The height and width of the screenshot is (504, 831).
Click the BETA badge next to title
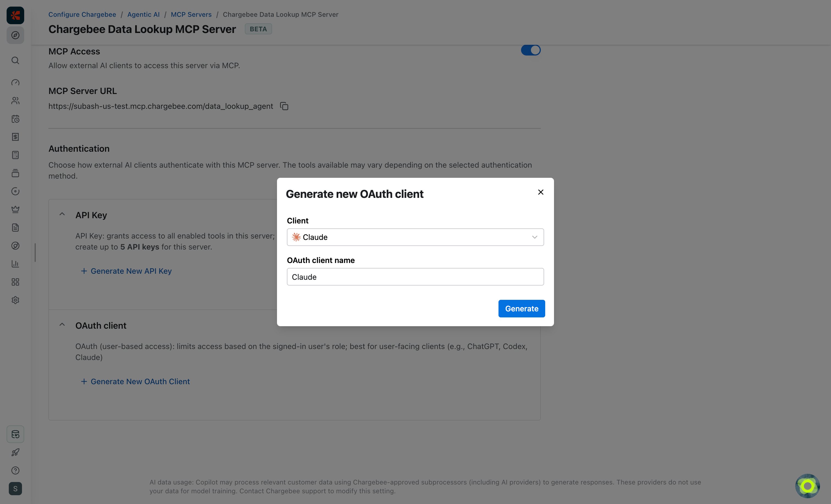coord(258,29)
